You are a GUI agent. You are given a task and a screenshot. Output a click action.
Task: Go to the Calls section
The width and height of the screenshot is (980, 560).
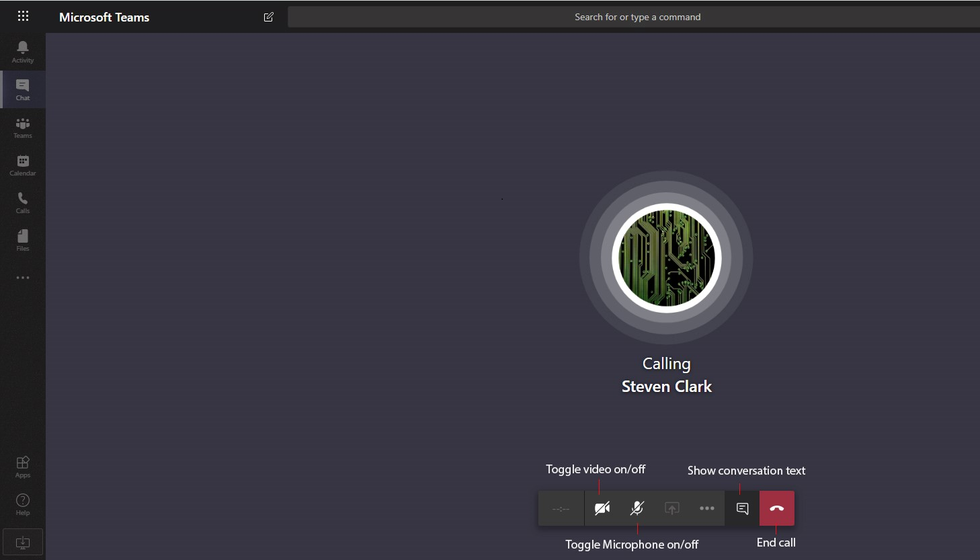(23, 202)
